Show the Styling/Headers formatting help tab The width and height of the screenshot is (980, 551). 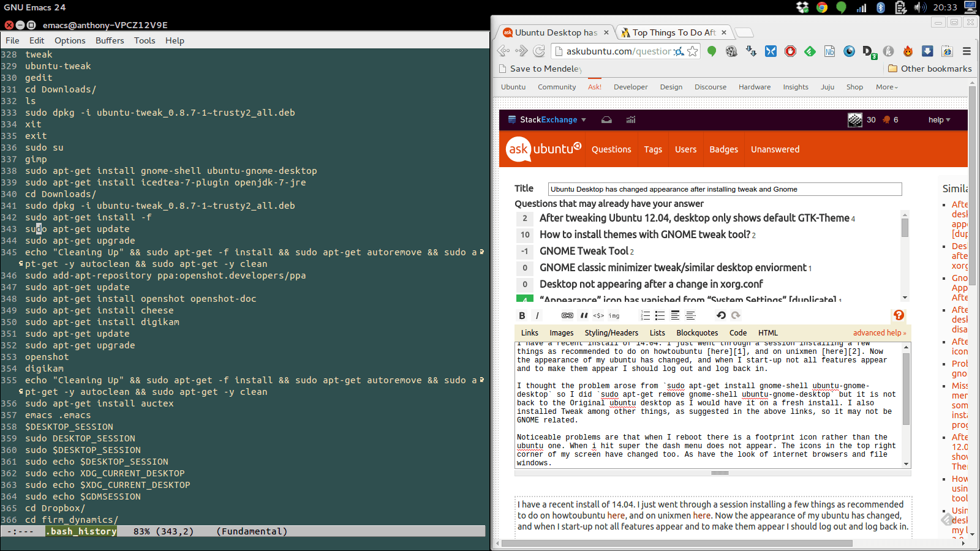[611, 333]
